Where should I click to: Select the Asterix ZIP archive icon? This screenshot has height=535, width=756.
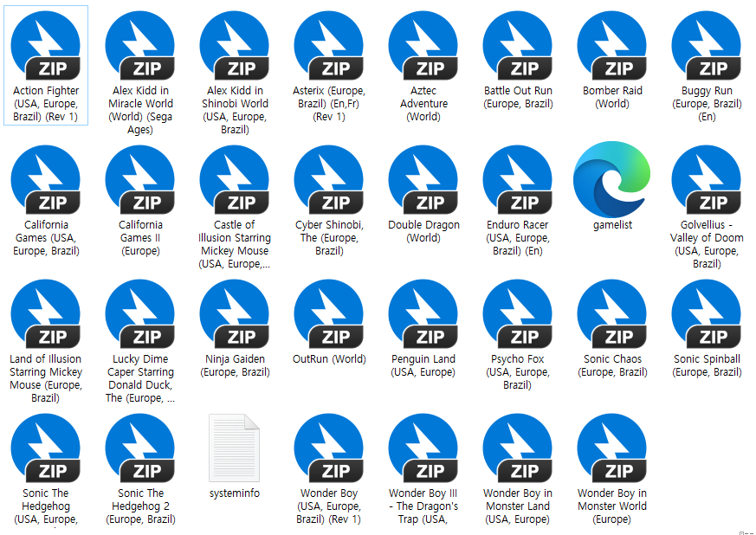tap(329, 46)
